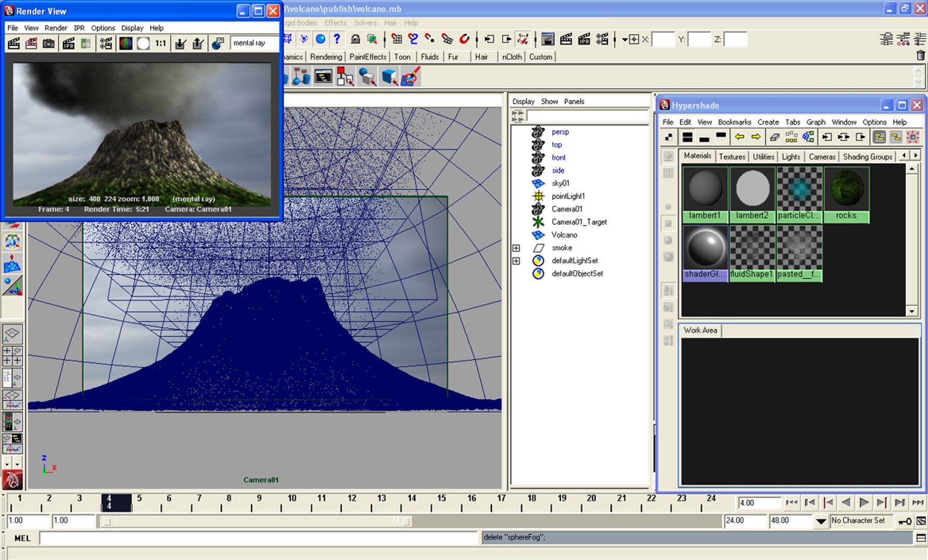Click the eraser clear graph icon in Hypershade
Image resolution: width=928 pixels, height=560 pixels.
click(x=775, y=137)
